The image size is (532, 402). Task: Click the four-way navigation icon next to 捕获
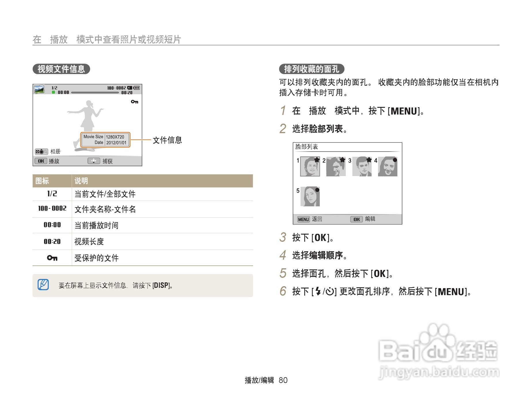(94, 161)
